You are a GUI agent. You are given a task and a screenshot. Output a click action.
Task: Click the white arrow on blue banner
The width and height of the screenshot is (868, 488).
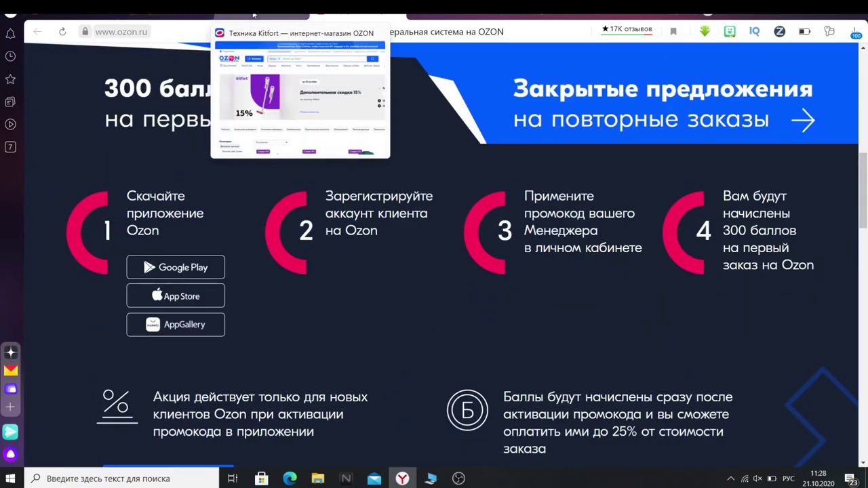tap(803, 121)
